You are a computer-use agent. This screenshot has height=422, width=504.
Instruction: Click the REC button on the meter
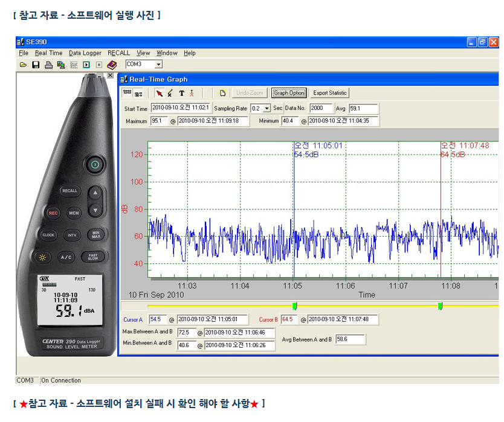tap(53, 213)
